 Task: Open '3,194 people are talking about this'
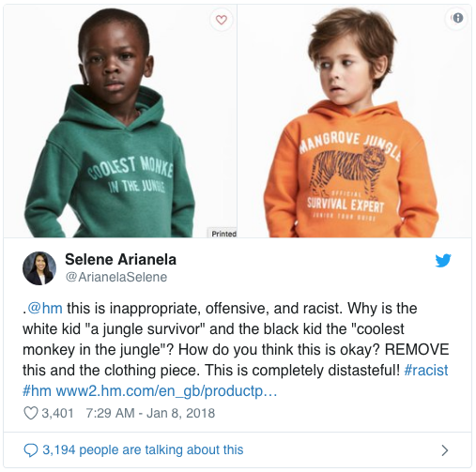pyautogui.click(x=143, y=449)
